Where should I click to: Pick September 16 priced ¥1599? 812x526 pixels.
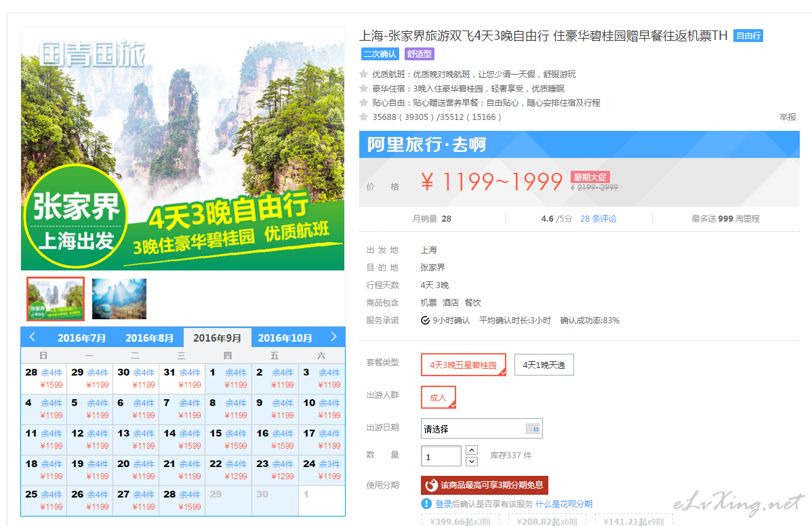coord(275,439)
